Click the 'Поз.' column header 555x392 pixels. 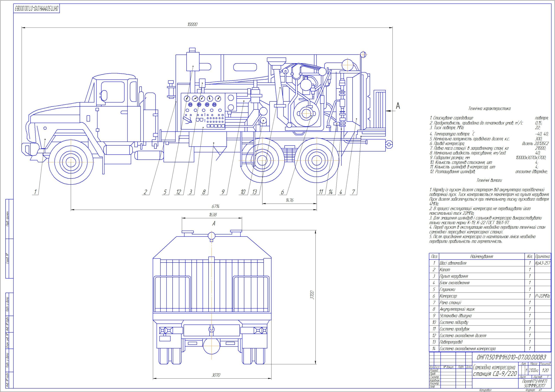click(x=434, y=256)
